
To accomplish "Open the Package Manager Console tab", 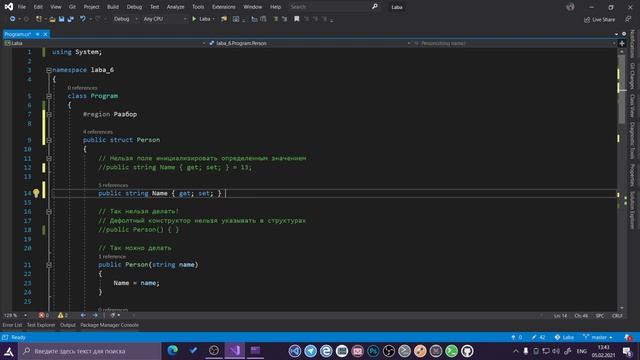I will click(x=109, y=325).
